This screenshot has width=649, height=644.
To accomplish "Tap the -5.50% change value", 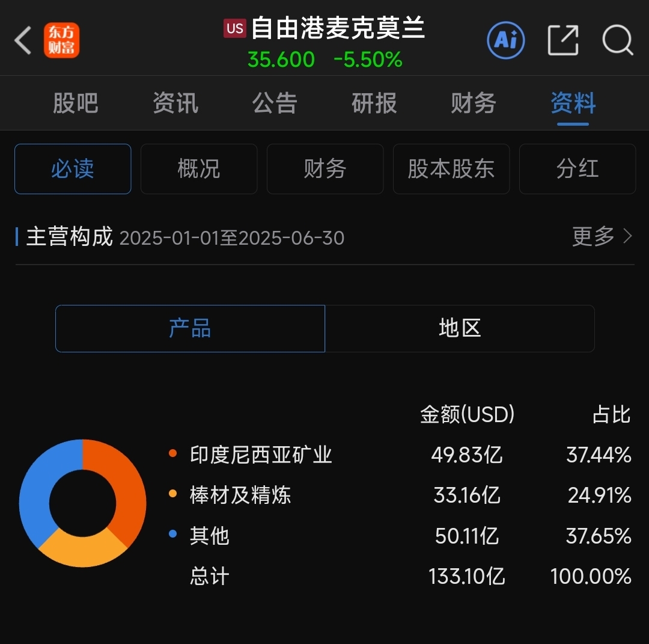I will 368,60.
